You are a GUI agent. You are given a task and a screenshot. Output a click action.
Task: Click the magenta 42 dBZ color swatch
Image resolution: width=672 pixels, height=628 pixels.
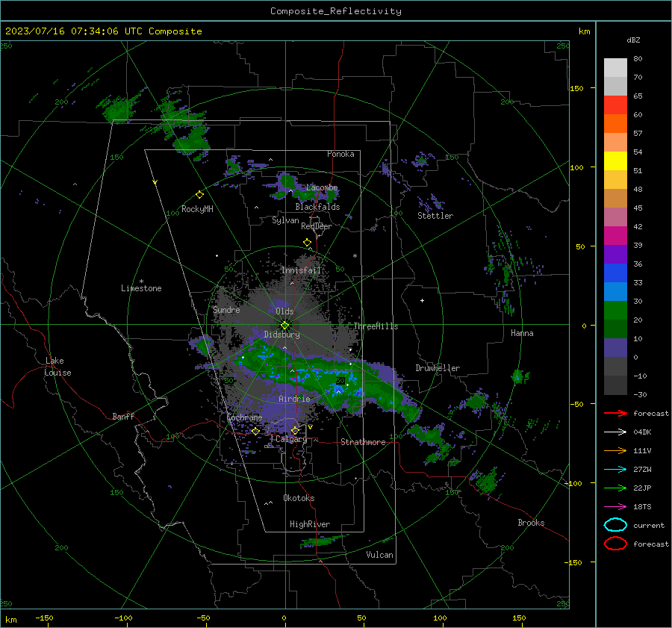(x=615, y=235)
